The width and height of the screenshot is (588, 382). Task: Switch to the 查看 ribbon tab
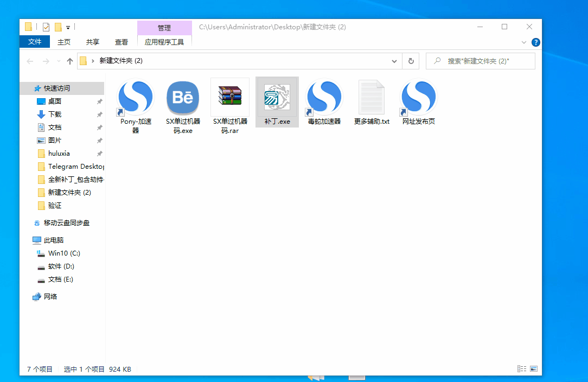(x=121, y=42)
